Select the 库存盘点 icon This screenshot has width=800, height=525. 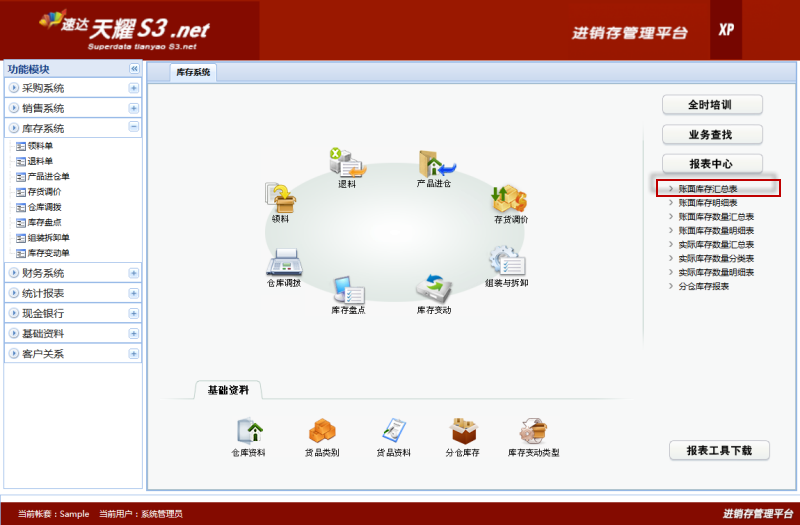click(348, 290)
